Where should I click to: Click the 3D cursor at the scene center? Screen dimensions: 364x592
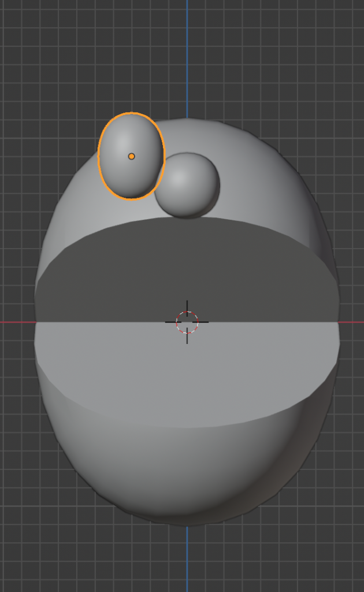(187, 322)
